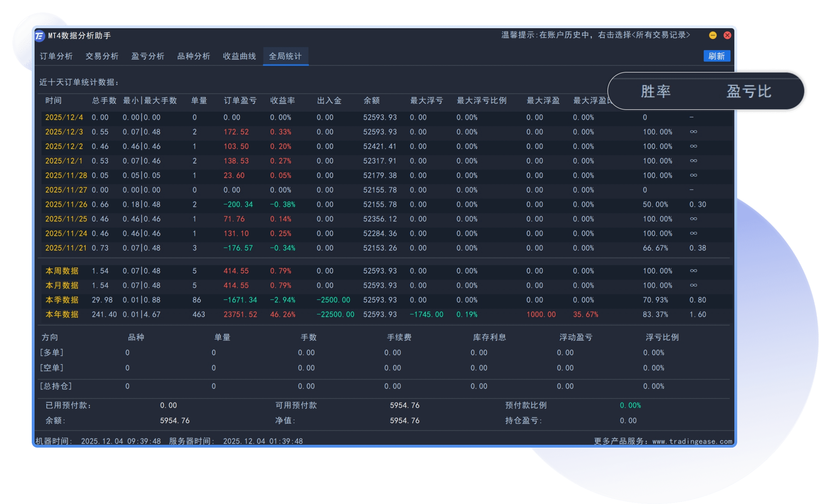819x504 pixels.
Task: Switch to the 交易分析 tab
Action: click(x=102, y=56)
